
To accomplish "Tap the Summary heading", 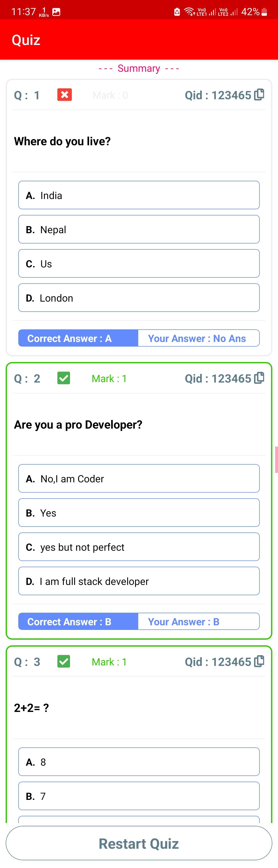I will [x=139, y=68].
